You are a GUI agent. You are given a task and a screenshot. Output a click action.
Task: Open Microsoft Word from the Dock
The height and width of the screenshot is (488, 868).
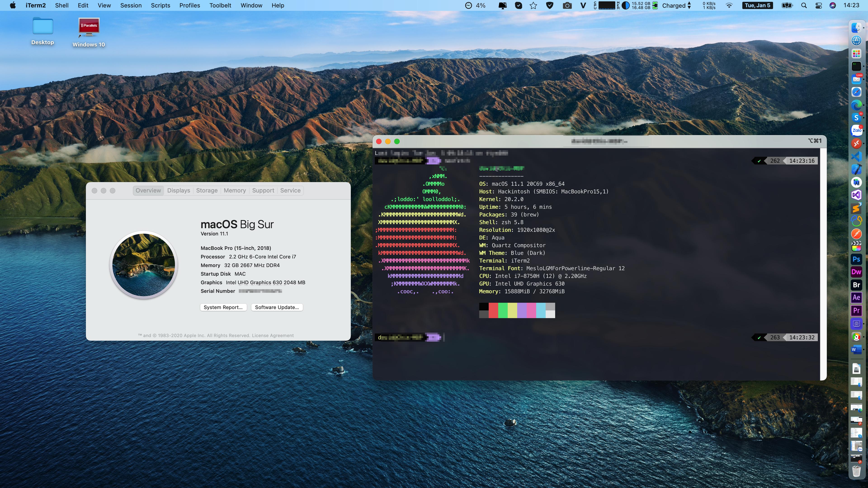(856, 350)
